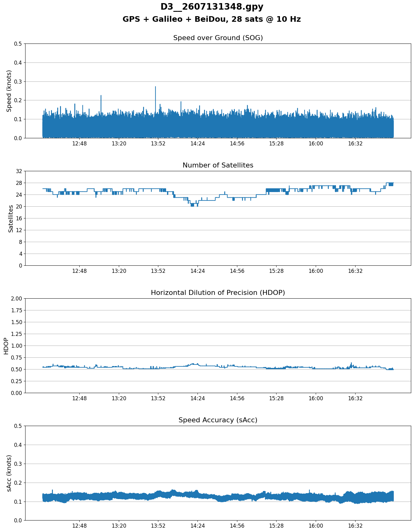Click the Speed Accuracy (sAcc) chart title
The width and height of the screenshot is (414, 532).
(x=218, y=420)
